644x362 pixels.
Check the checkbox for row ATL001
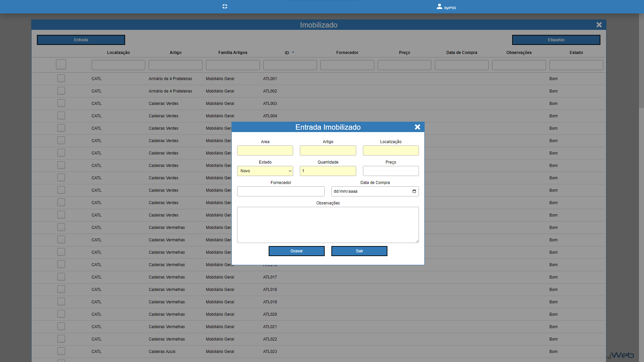coord(61,78)
